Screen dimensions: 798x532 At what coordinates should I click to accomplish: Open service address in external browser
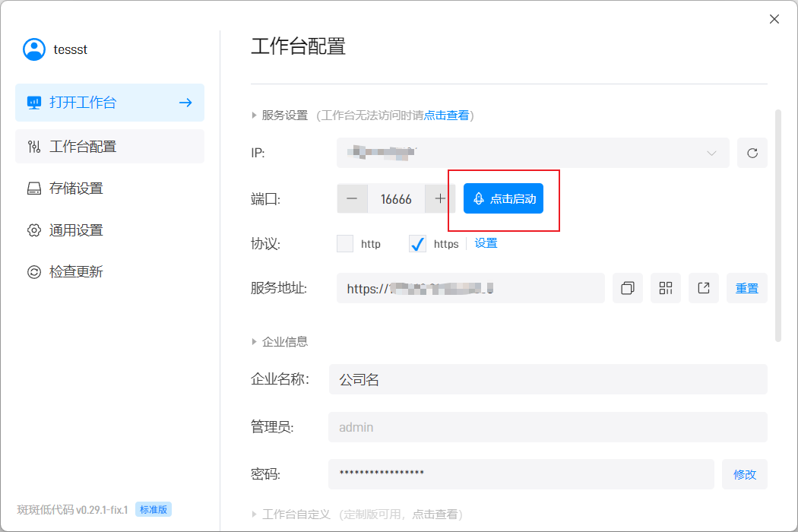704,288
